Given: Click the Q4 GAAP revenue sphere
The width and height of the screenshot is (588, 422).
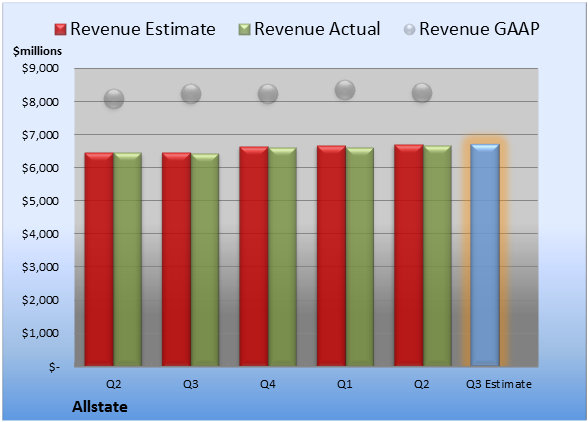Looking at the screenshot, I should pyautogui.click(x=268, y=94).
